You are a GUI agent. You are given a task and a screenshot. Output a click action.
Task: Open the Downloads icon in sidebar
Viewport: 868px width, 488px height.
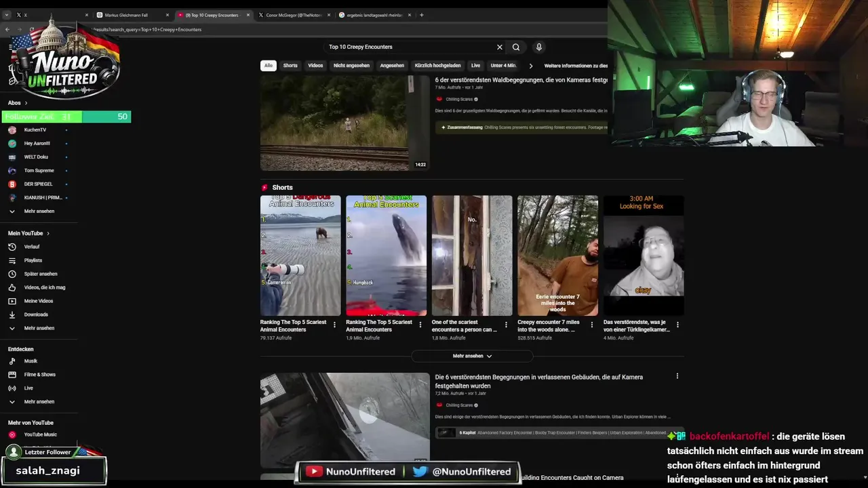click(12, 314)
